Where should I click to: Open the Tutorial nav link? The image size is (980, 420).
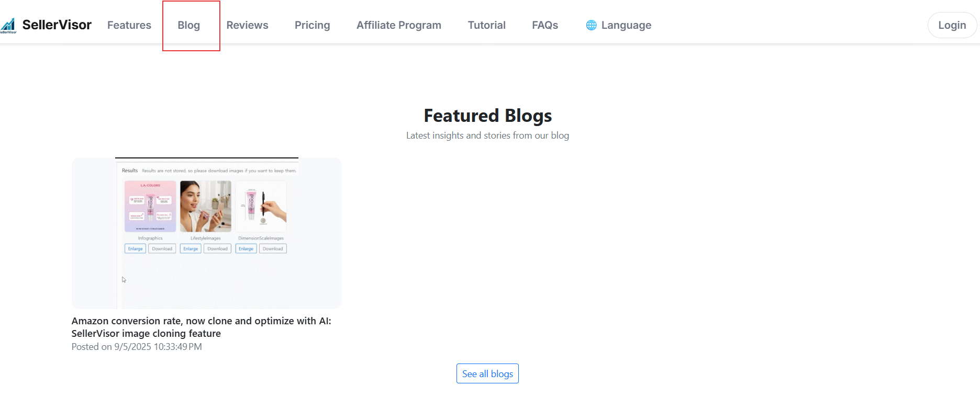(487, 25)
